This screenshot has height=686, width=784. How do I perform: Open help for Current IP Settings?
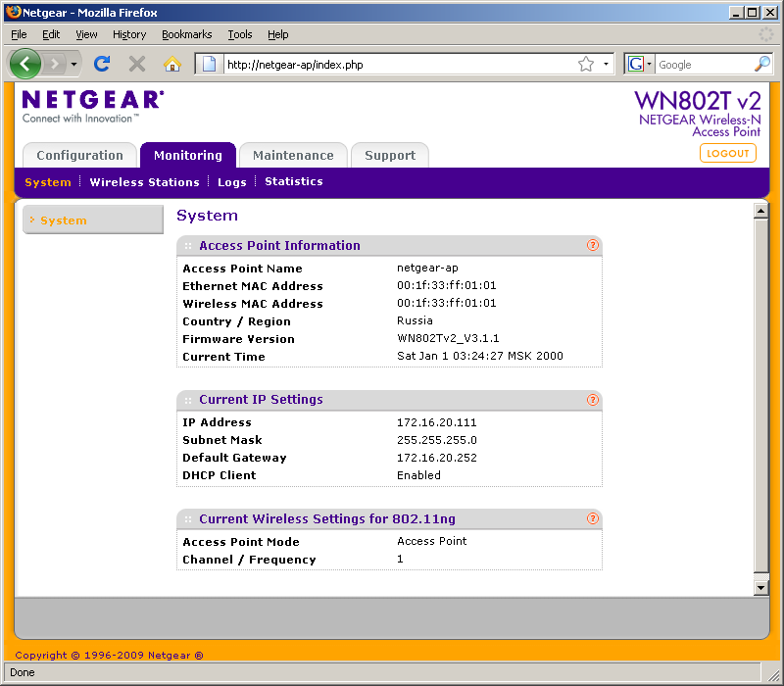pyautogui.click(x=593, y=400)
